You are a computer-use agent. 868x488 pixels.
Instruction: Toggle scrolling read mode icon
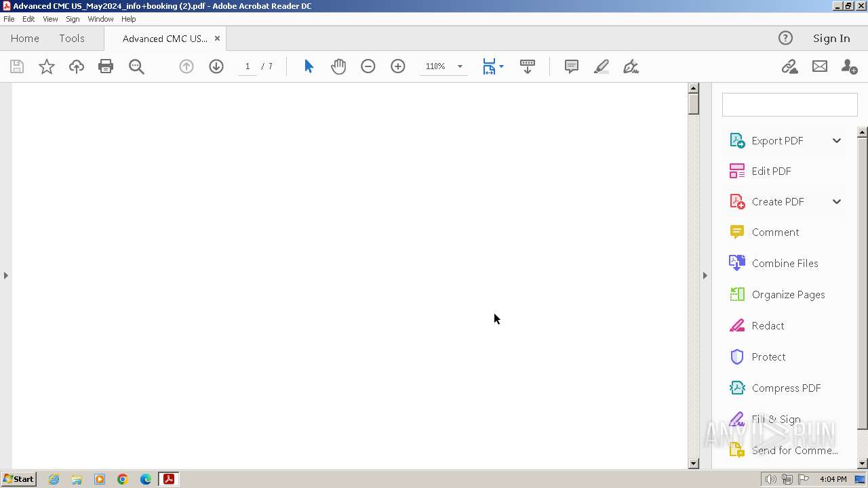[528, 66]
